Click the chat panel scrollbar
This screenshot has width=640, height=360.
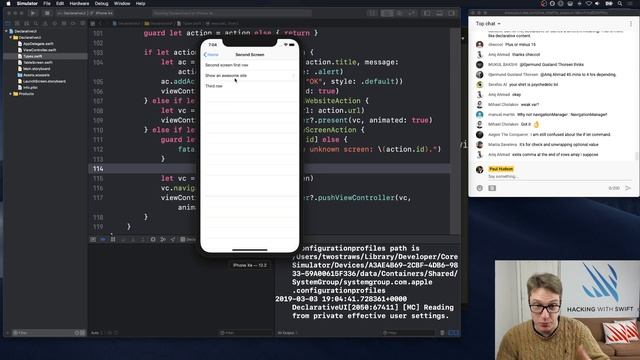pyautogui.click(x=636, y=156)
